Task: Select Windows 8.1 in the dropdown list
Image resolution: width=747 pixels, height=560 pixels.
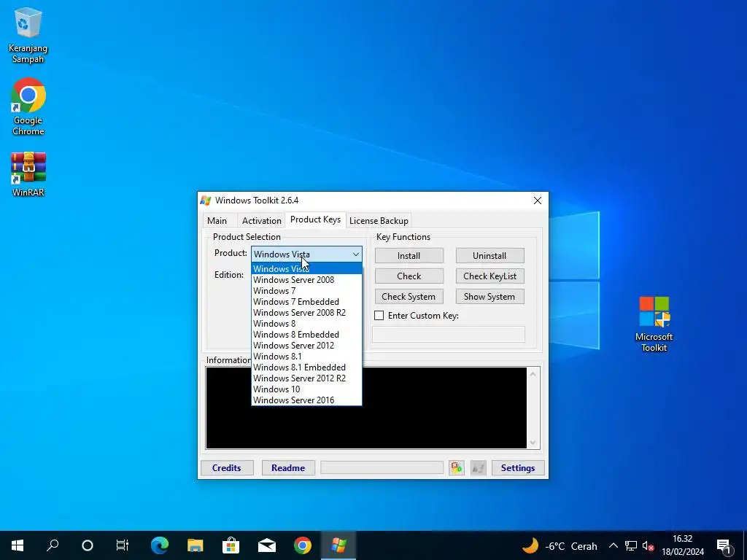Action: click(306, 356)
